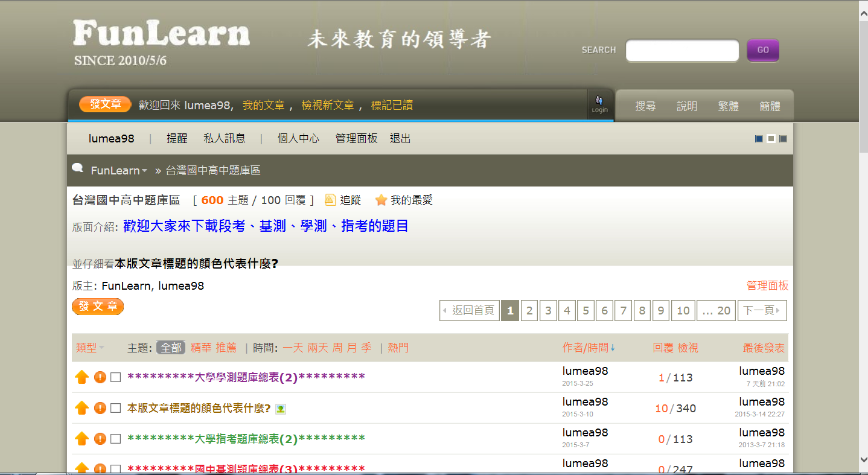Switch to 繁體 language
The width and height of the screenshot is (868, 475).
[729, 106]
